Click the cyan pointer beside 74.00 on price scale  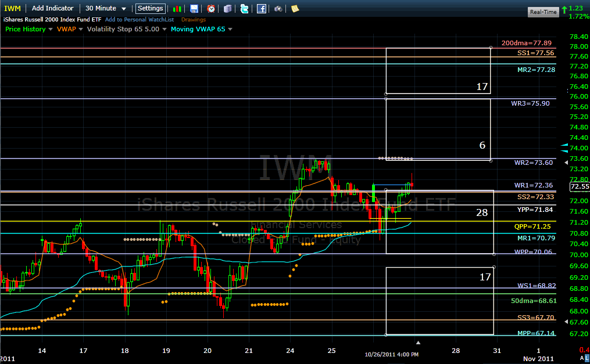click(x=564, y=148)
